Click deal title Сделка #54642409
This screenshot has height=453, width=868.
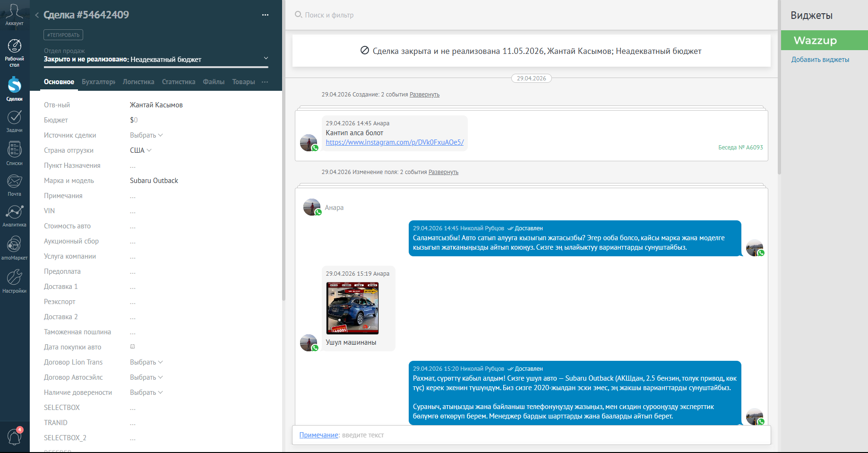(x=86, y=15)
